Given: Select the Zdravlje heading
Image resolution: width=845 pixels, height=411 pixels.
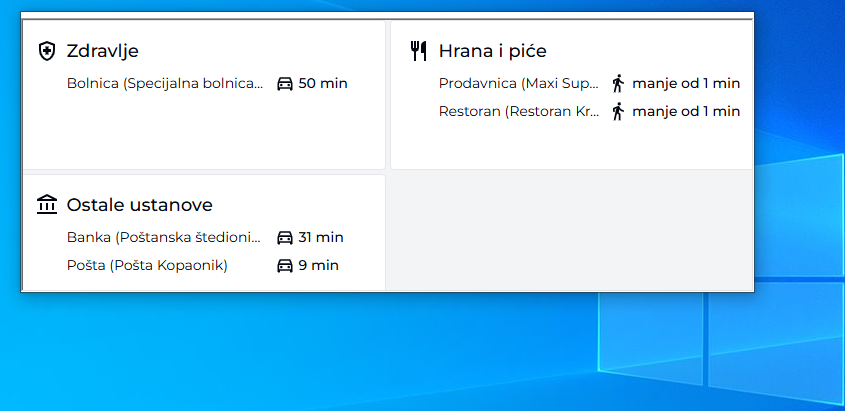Looking at the screenshot, I should pos(102,51).
